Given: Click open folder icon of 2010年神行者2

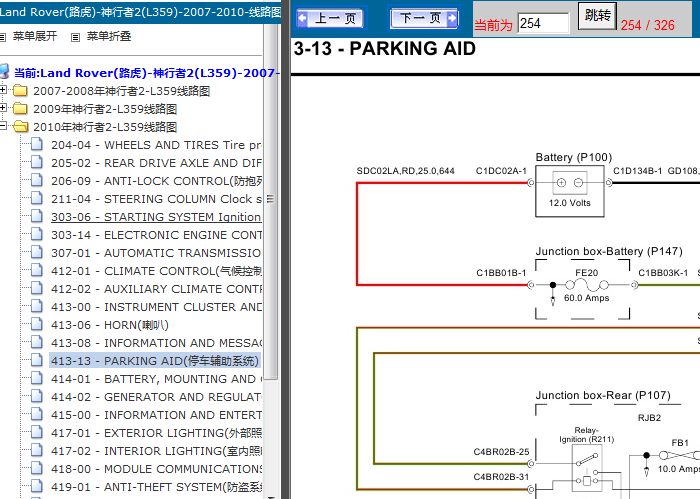Looking at the screenshot, I should (x=21, y=127).
